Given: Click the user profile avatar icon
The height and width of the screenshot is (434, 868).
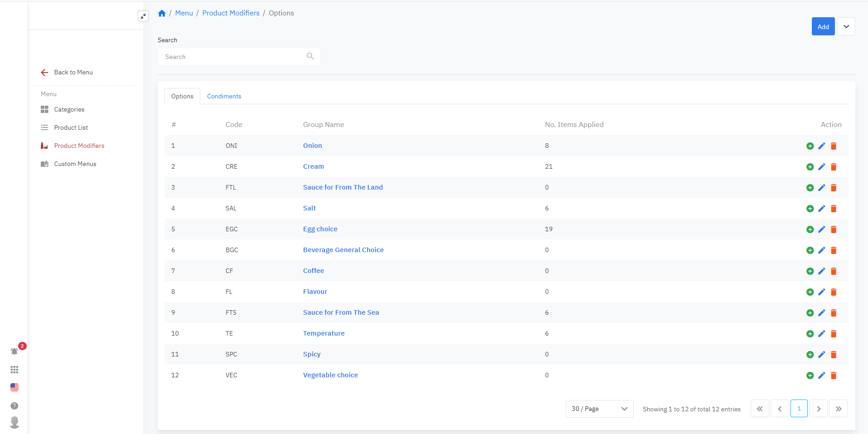Looking at the screenshot, I should tap(14, 422).
